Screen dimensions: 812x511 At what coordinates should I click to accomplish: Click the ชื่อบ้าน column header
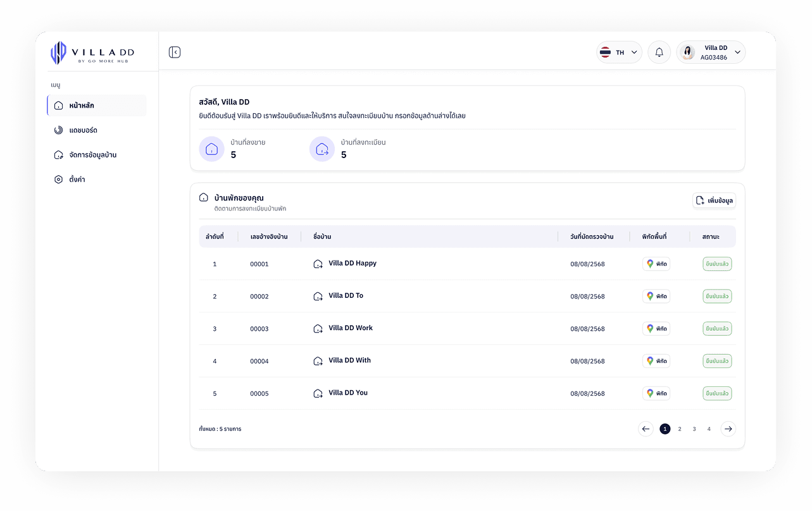click(322, 237)
